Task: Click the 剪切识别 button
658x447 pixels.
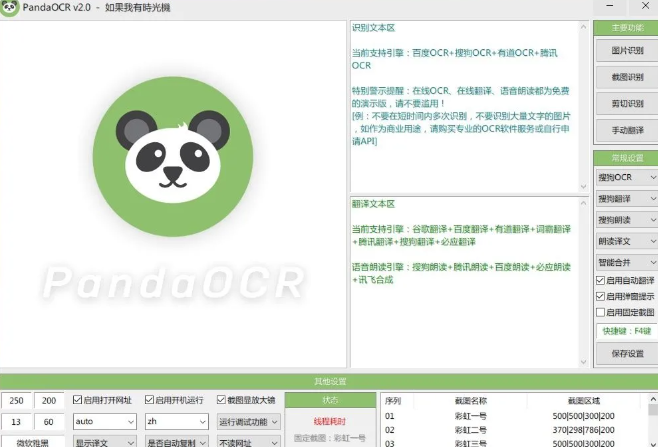Action: (627, 104)
